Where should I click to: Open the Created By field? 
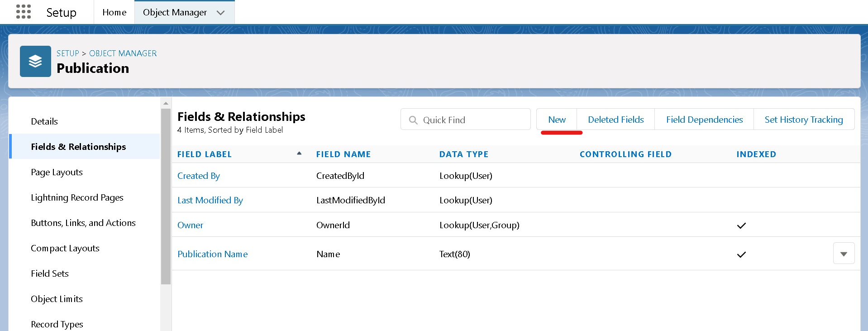[199, 176]
